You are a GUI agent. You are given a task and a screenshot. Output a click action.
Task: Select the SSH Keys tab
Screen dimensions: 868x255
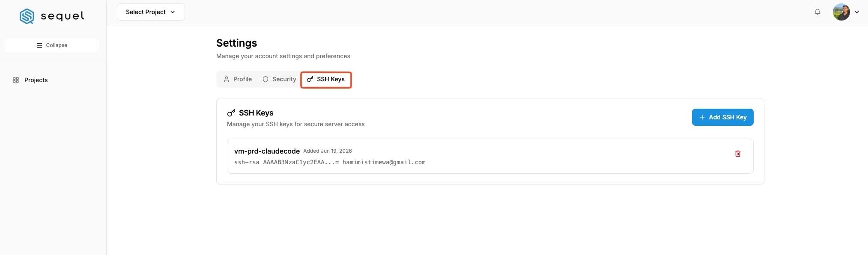pyautogui.click(x=326, y=80)
